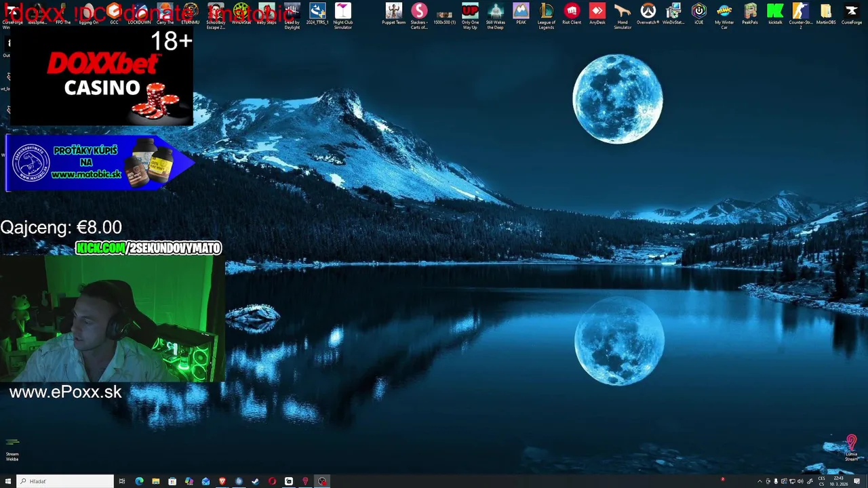The width and height of the screenshot is (868, 488).
Task: Open the 2024_TTRS_1 desktop file
Action: (x=317, y=14)
